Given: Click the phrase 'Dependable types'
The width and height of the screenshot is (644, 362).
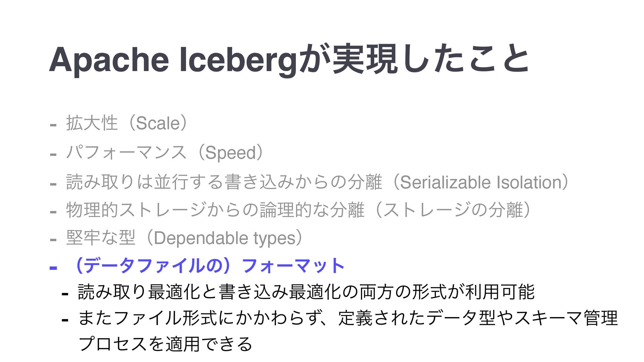Looking at the screenshot, I should coord(225,238).
